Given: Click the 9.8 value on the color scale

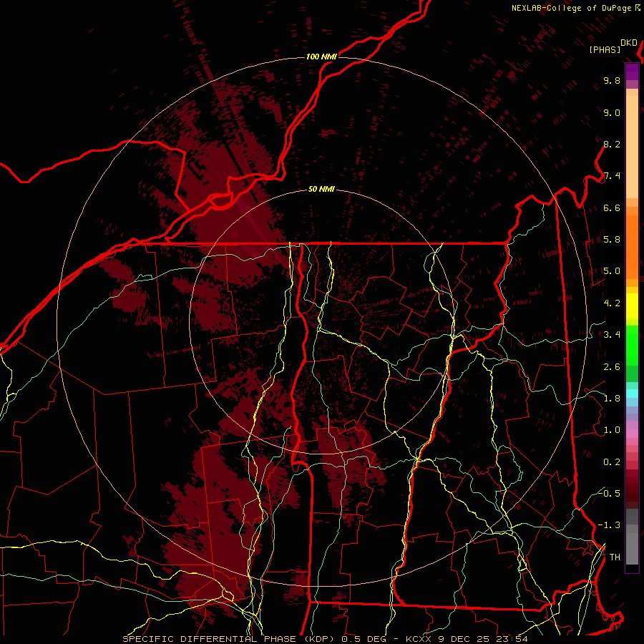Looking at the screenshot, I should tap(612, 81).
